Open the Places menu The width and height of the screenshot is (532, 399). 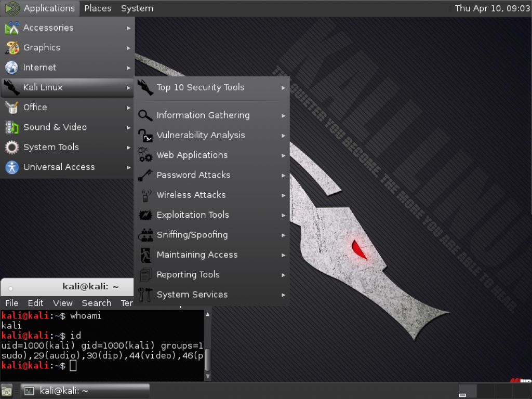click(97, 8)
